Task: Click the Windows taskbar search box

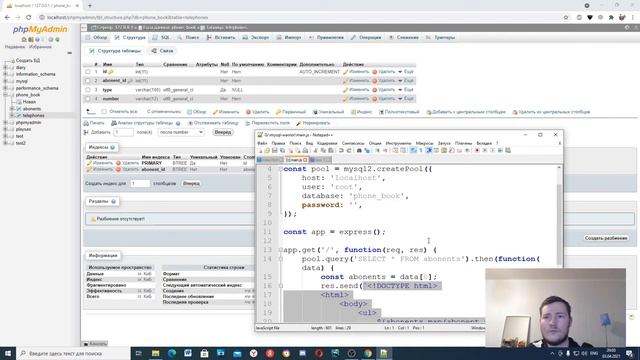Action: coord(73,353)
